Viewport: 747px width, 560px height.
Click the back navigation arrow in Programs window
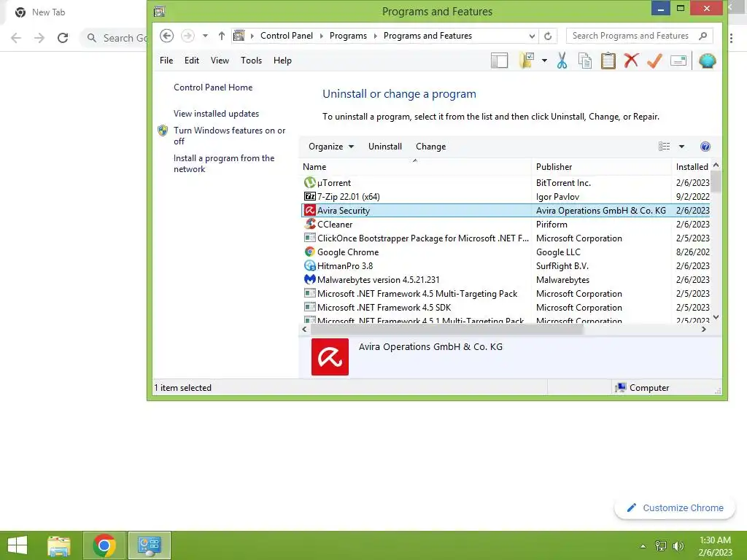(x=167, y=36)
